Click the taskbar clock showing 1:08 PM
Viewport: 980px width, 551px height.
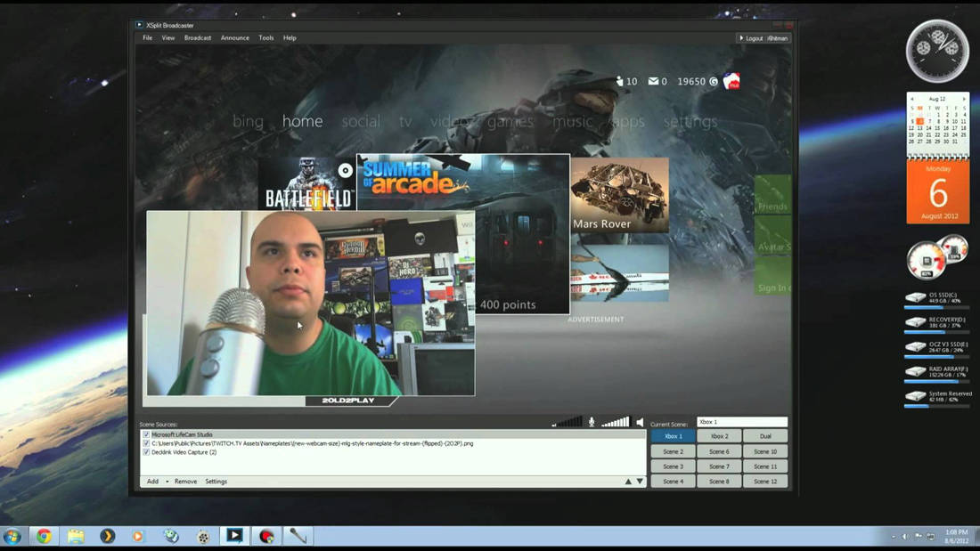click(956, 537)
